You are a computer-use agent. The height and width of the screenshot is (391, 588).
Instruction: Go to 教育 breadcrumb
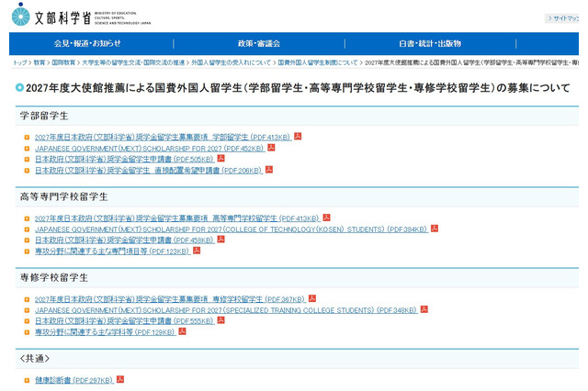(40, 62)
